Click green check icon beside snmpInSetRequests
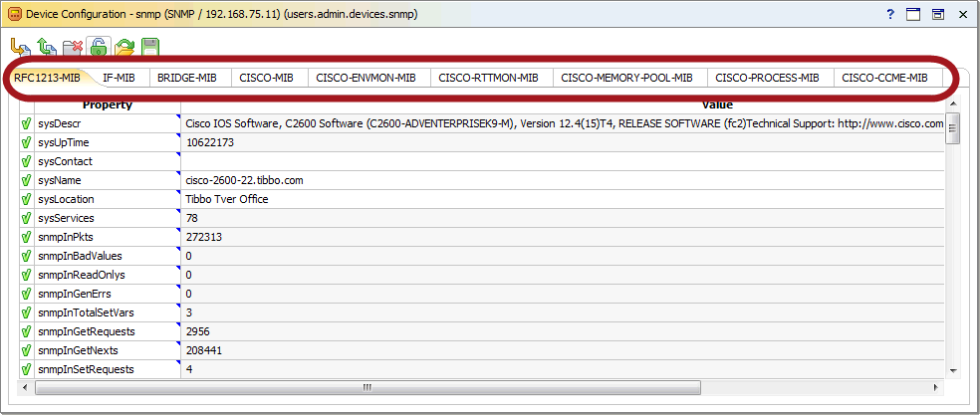This screenshot has height=415, width=980. coord(26,369)
